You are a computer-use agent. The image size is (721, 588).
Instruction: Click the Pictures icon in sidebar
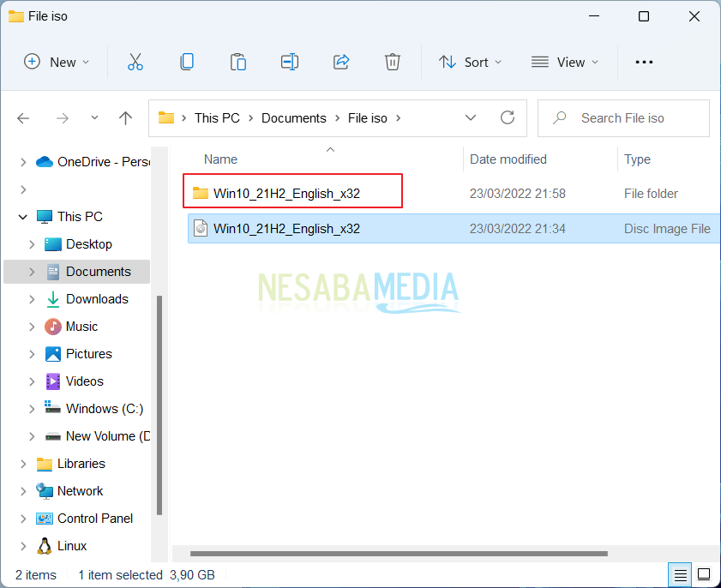(x=53, y=354)
